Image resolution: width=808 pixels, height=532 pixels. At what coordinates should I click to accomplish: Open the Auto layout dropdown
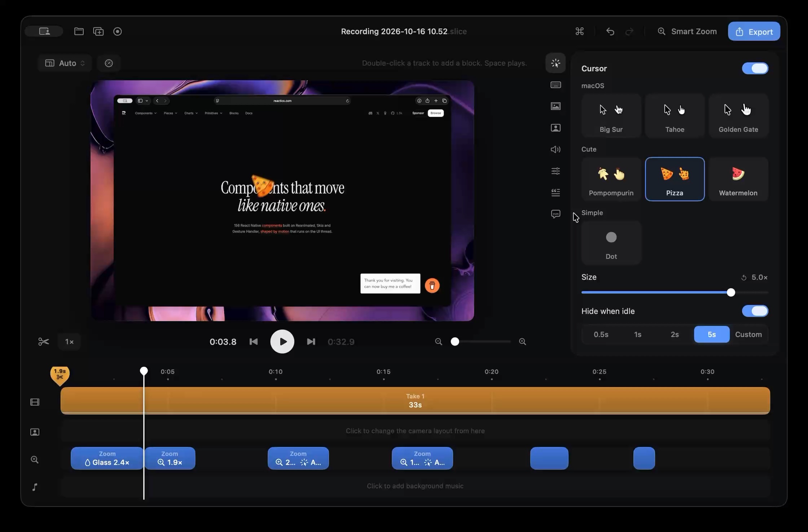point(65,63)
